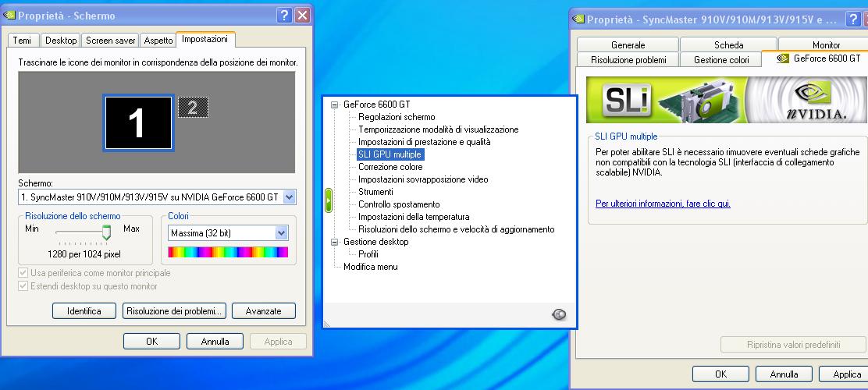This screenshot has height=390, width=868.
Task: Open the Screen saver tab
Action: tap(111, 41)
